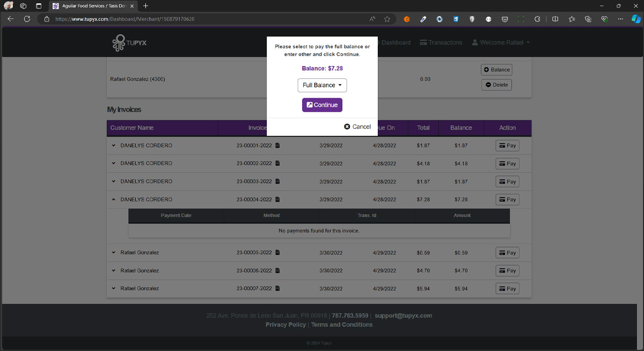Viewport: 644px width, 351px height.
Task: Expand the invoice 23-00002-2022 row chevron
Action: [x=113, y=163]
